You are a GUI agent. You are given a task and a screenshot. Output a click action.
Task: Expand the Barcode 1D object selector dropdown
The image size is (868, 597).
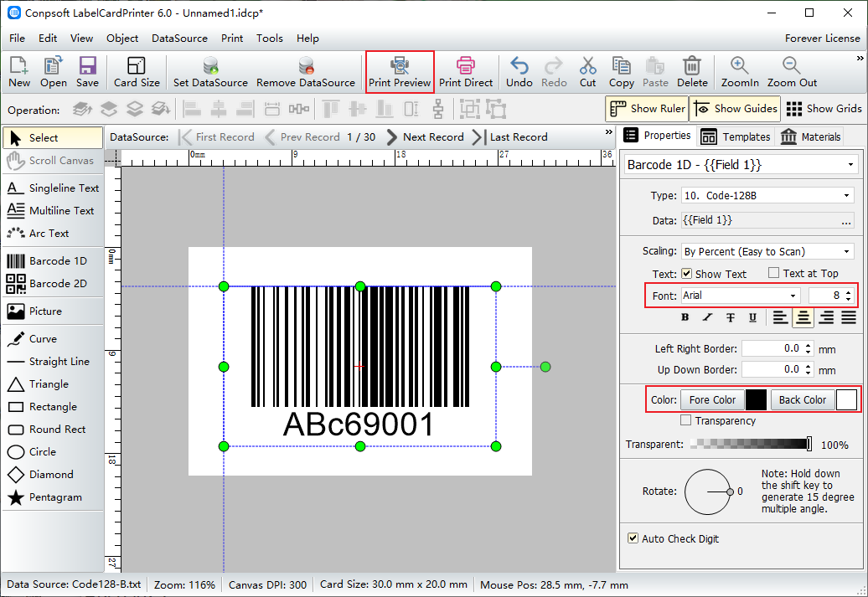tap(850, 165)
